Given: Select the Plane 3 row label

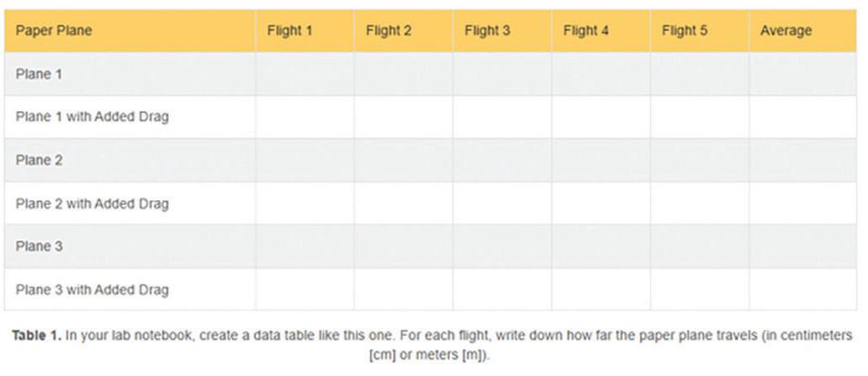Looking at the screenshot, I should [x=39, y=247].
